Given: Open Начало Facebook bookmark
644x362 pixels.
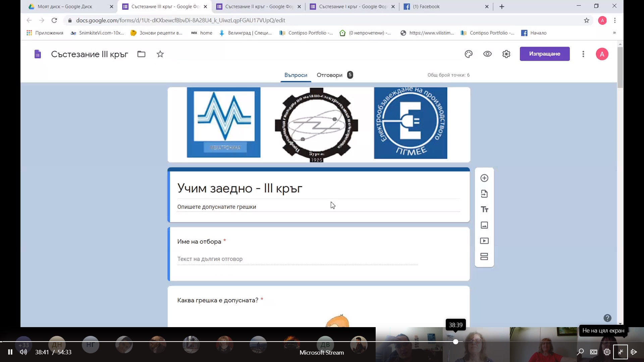Looking at the screenshot, I should point(534,33).
